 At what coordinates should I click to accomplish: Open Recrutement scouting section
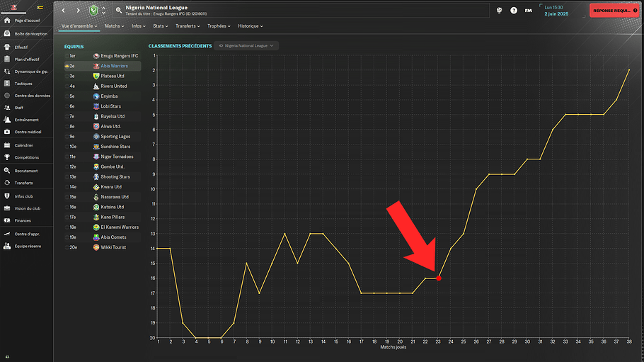(26, 171)
